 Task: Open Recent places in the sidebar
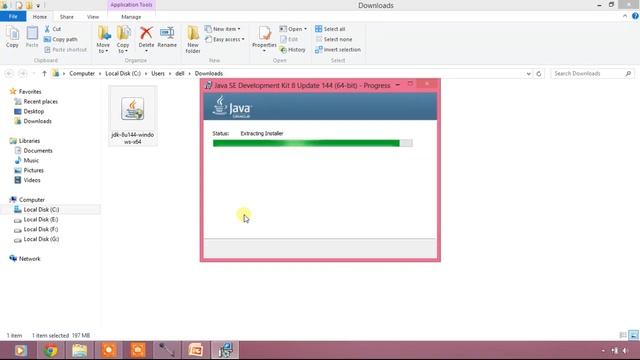[40, 101]
